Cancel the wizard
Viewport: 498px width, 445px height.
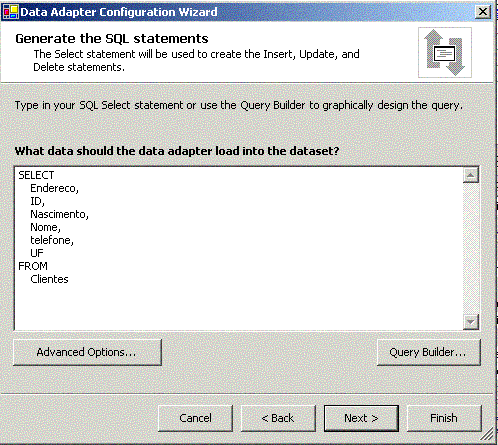pyautogui.click(x=195, y=418)
